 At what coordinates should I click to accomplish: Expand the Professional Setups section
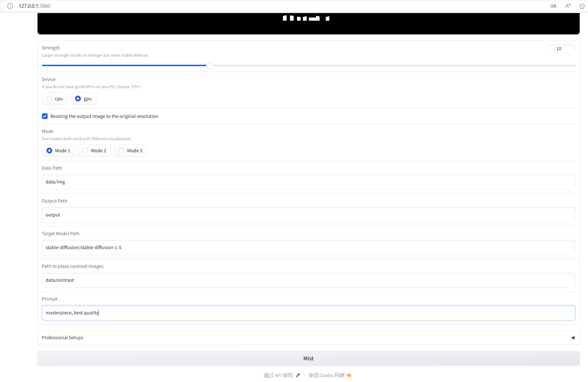[x=62, y=338]
